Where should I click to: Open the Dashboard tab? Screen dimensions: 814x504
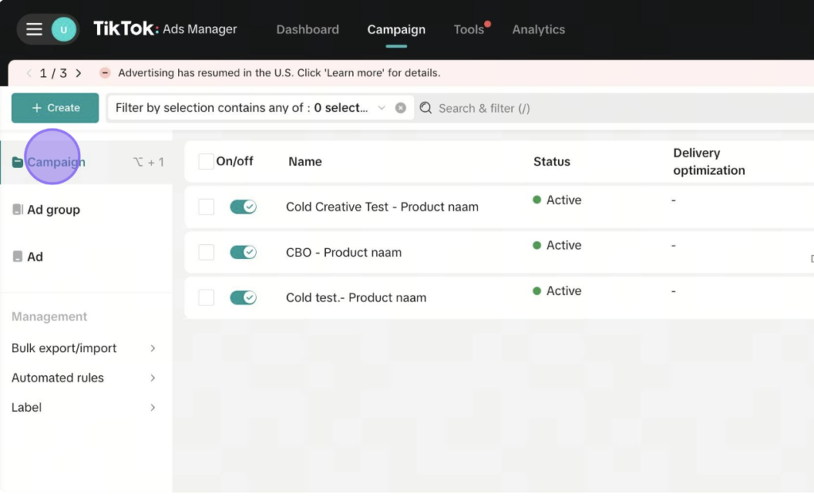tap(308, 29)
